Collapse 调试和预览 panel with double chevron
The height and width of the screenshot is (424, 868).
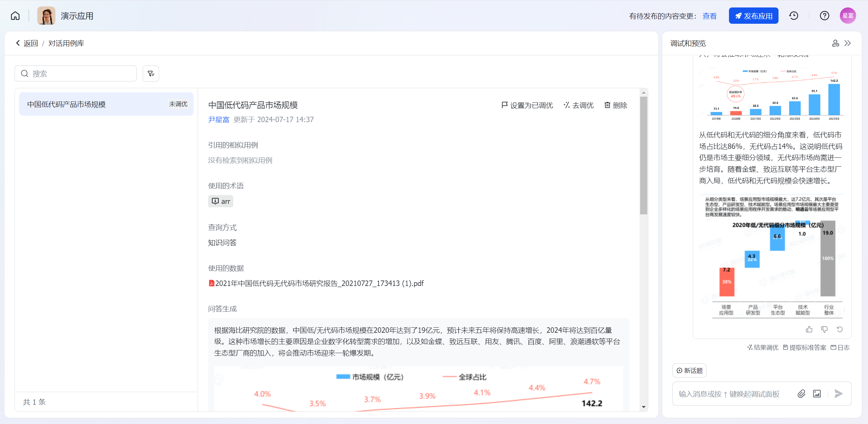coord(848,43)
